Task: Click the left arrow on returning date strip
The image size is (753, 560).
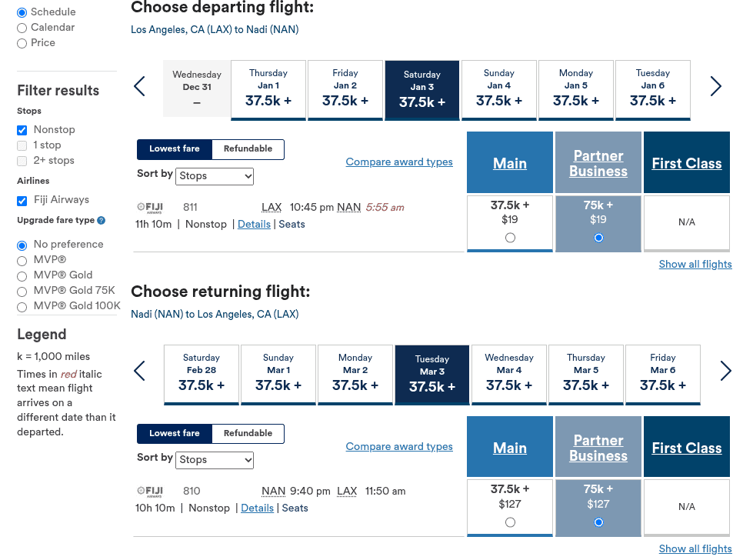Action: pyautogui.click(x=139, y=371)
